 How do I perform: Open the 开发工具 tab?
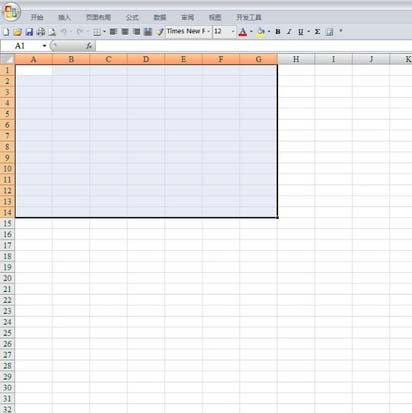[249, 17]
